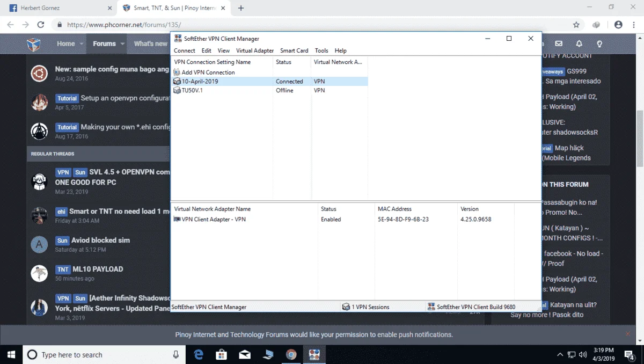Click the Type here to search box
The image size is (644, 364).
(x=104, y=354)
